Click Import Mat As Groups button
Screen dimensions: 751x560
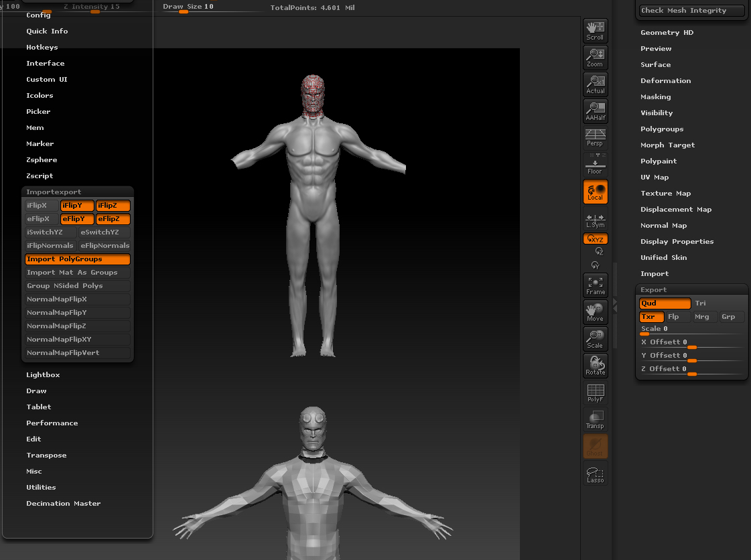click(x=77, y=273)
